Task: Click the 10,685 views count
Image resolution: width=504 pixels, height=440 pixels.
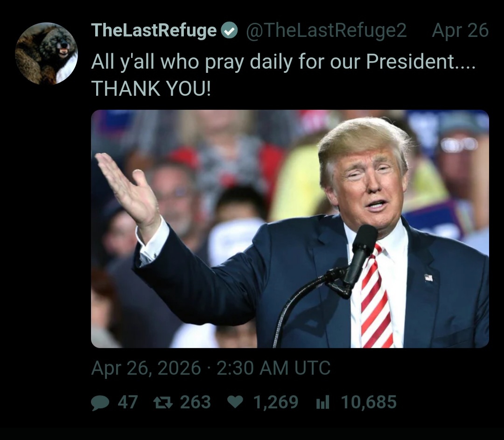Action: [369, 402]
